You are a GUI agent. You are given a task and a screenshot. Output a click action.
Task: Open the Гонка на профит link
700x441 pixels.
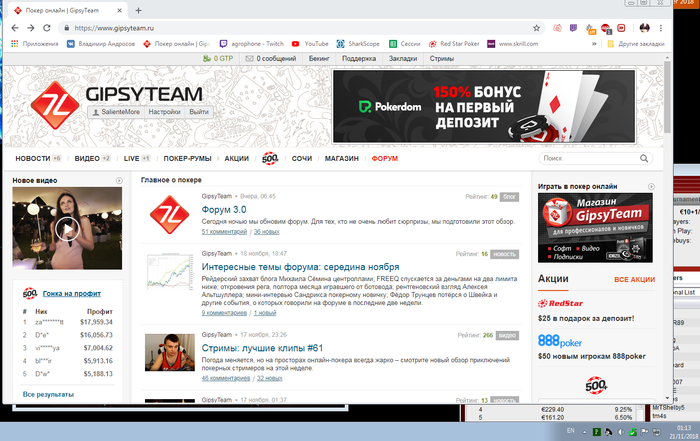pyautogui.click(x=72, y=294)
